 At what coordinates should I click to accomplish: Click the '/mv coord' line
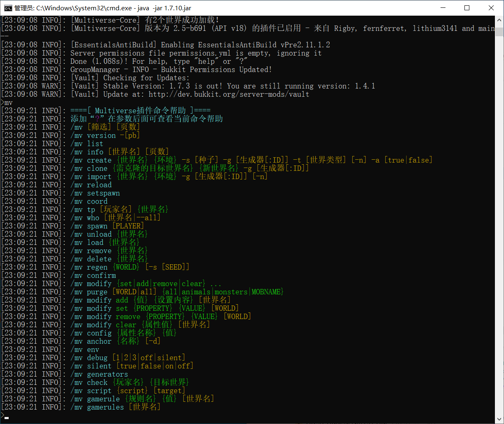54,201
